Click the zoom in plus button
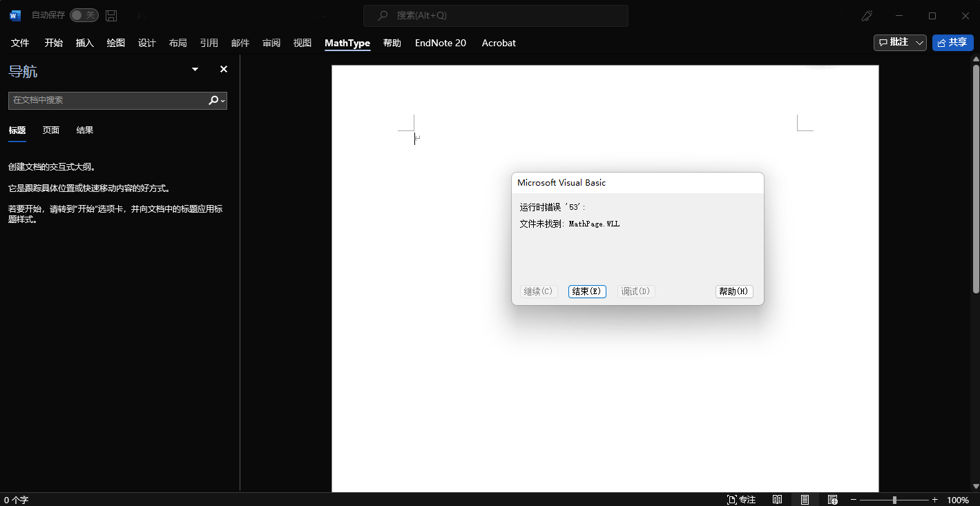Image resolution: width=980 pixels, height=506 pixels. [935, 500]
